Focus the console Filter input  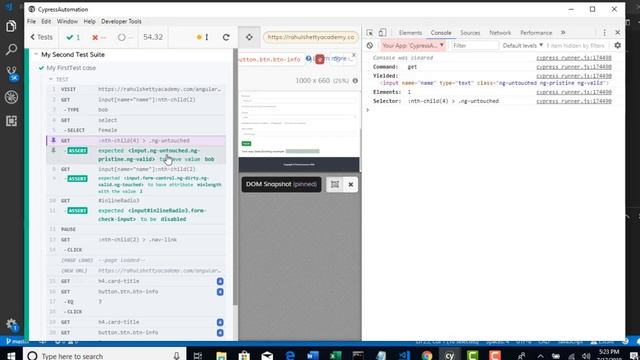(x=474, y=45)
